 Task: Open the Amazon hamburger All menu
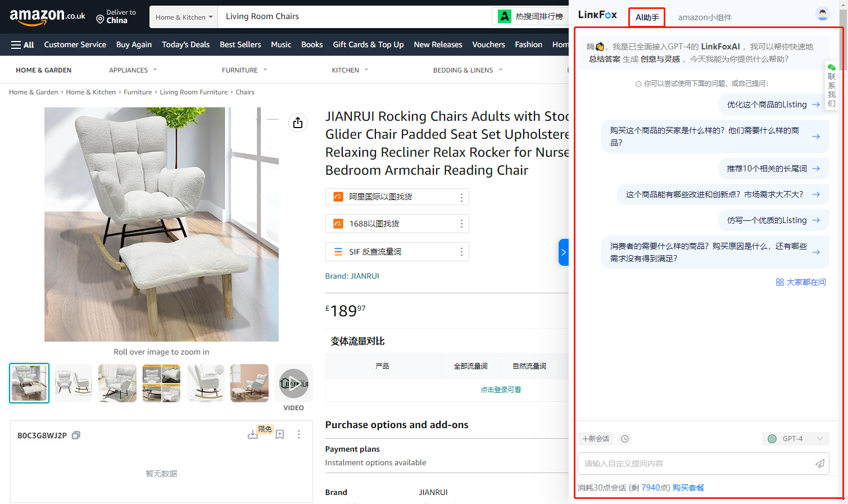(22, 45)
